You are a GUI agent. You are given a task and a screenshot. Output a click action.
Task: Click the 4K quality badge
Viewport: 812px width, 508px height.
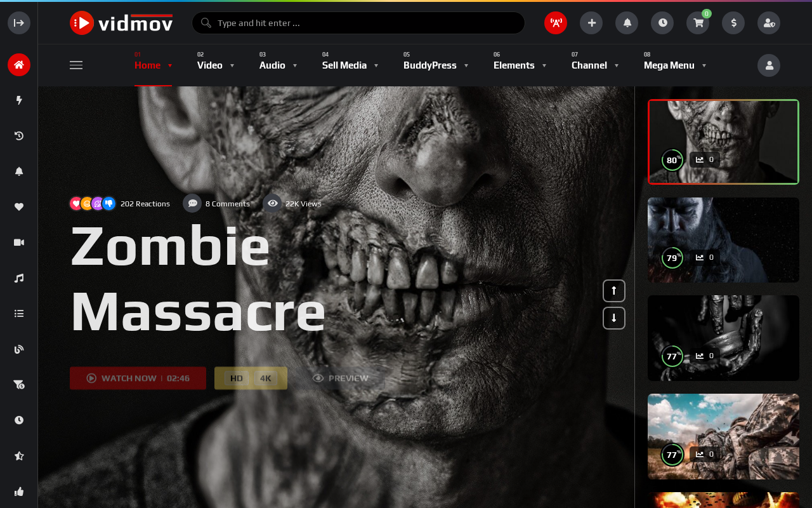[266, 378]
